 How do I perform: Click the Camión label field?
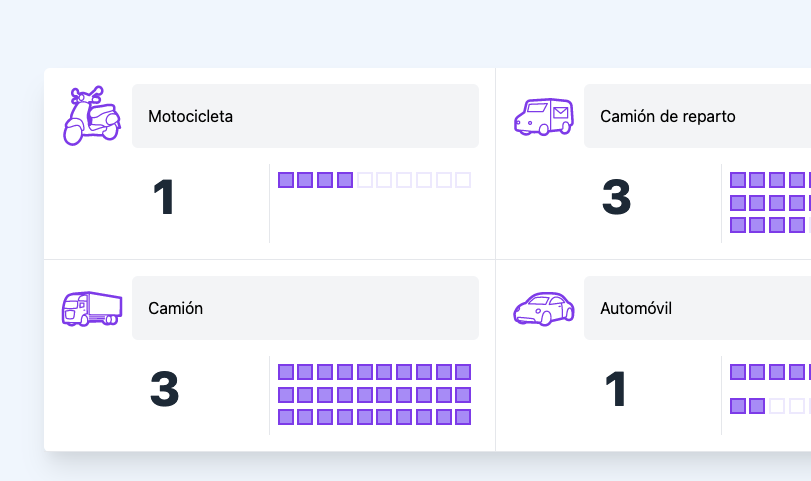pos(305,308)
